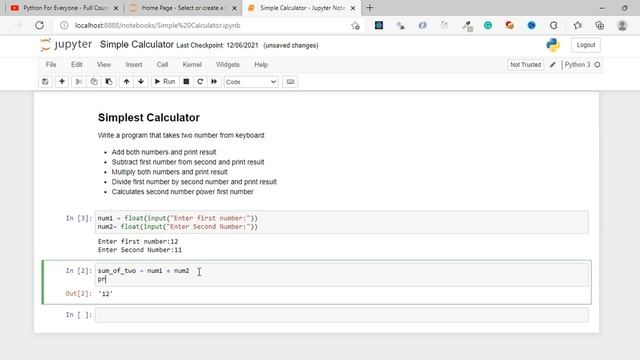Open the browser Favorites icon
Image resolution: width=640 pixels, height=360 pixels.
(x=577, y=25)
